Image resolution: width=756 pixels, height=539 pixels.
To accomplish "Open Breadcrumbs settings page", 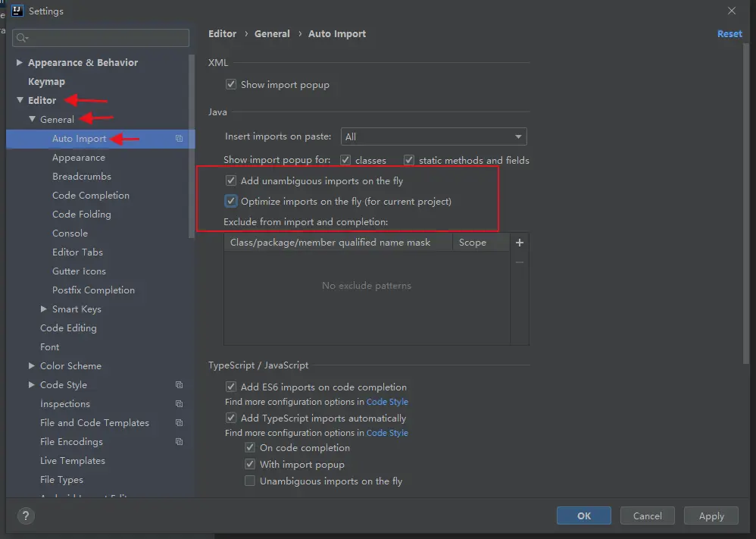I will [82, 176].
